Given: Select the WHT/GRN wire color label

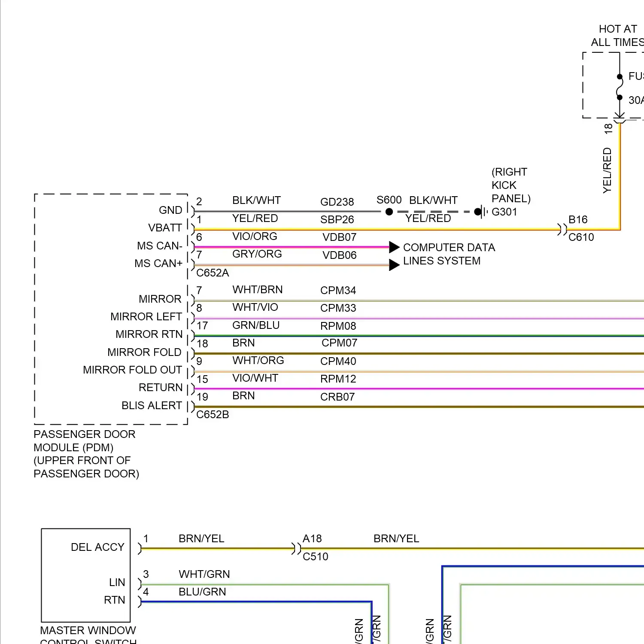Looking at the screenshot, I should point(204,574).
